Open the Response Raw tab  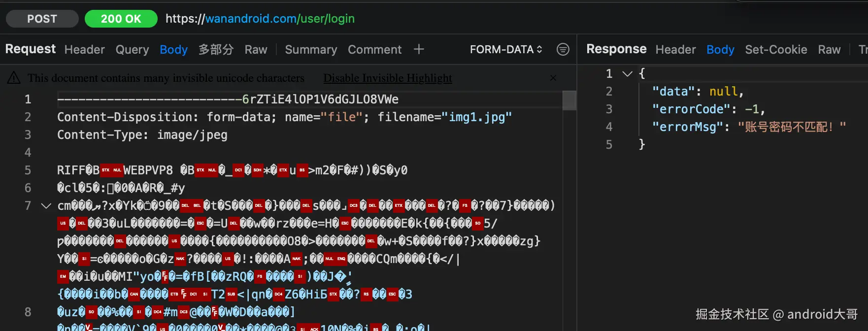click(829, 49)
